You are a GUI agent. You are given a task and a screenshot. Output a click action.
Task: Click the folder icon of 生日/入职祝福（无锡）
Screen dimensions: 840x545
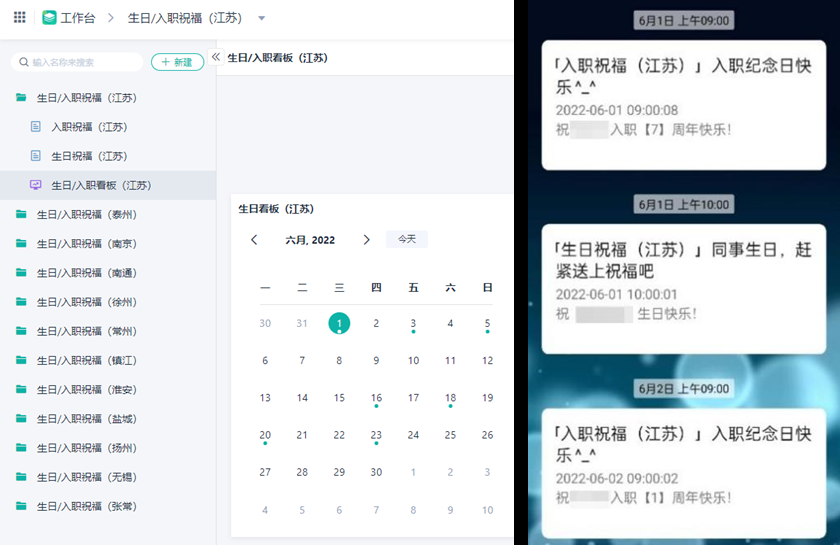point(21,477)
